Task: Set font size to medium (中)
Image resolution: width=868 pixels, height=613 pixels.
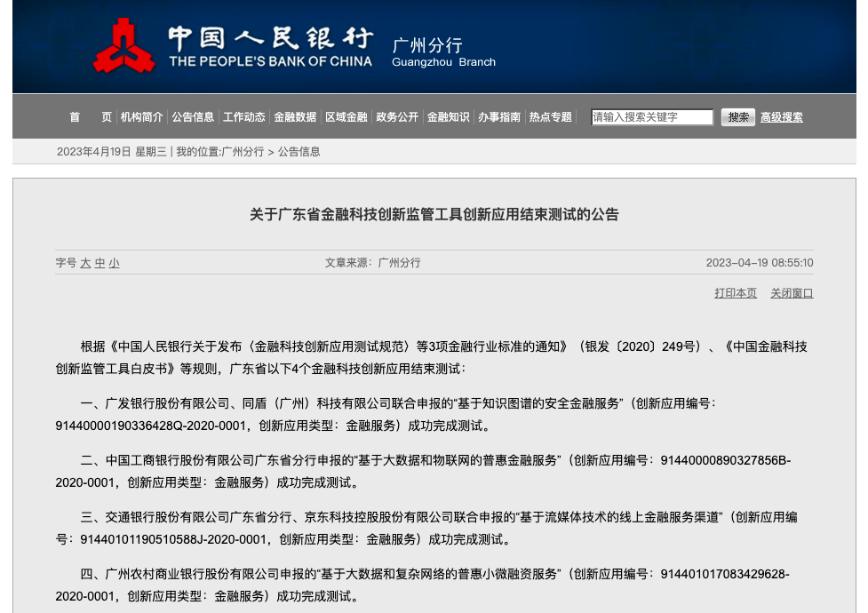Action: tap(100, 263)
